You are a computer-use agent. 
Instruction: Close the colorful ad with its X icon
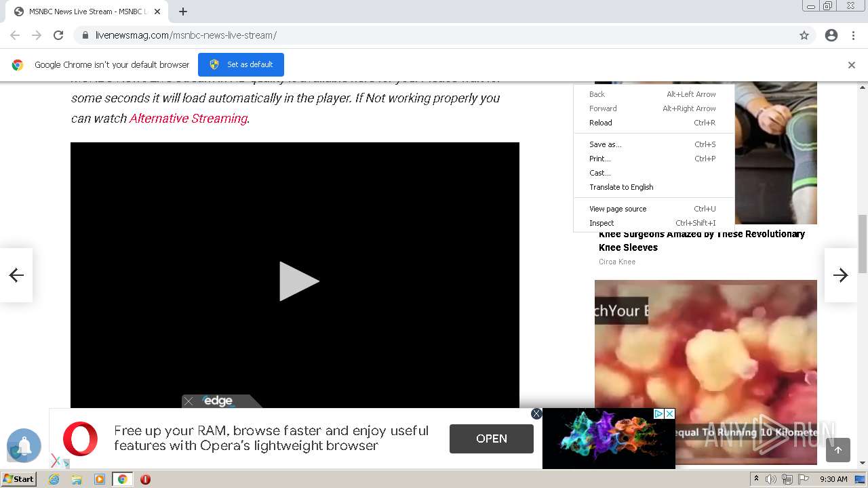[669, 413]
